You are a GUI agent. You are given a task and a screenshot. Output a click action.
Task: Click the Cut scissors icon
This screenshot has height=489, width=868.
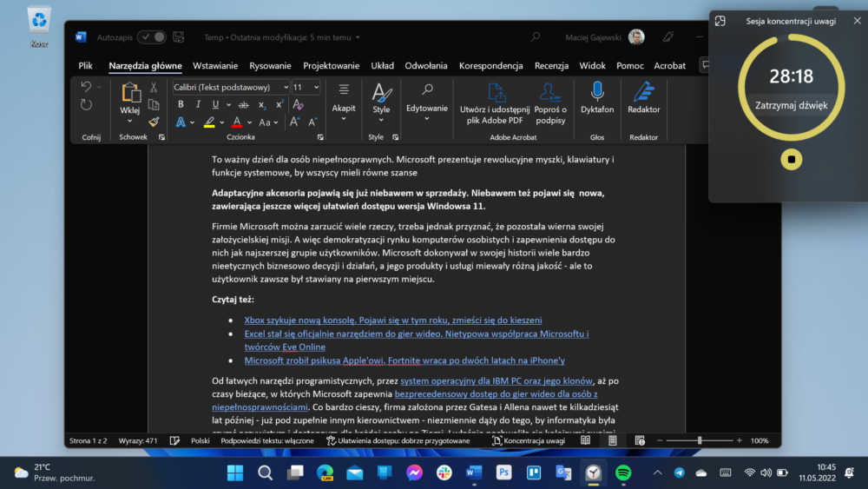coord(154,87)
